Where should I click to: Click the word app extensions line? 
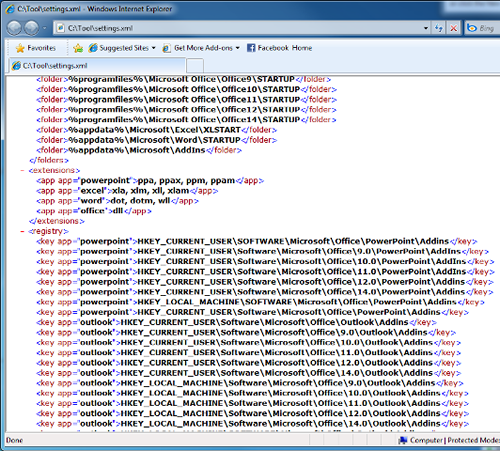[x=117, y=201]
